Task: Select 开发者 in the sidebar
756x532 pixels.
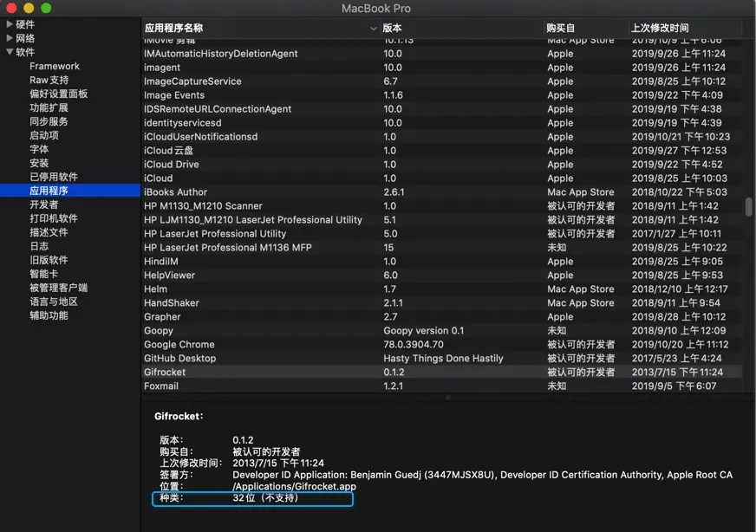Action: coord(44,204)
